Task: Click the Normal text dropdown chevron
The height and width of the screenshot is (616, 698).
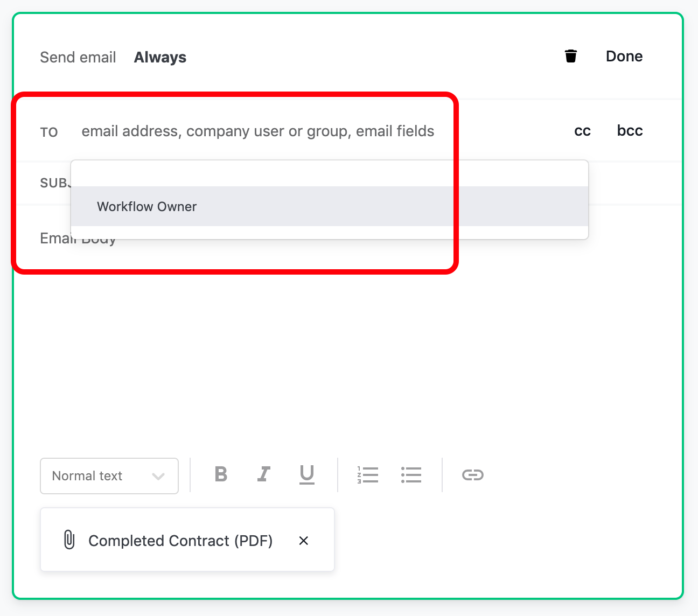Action: coord(158,476)
